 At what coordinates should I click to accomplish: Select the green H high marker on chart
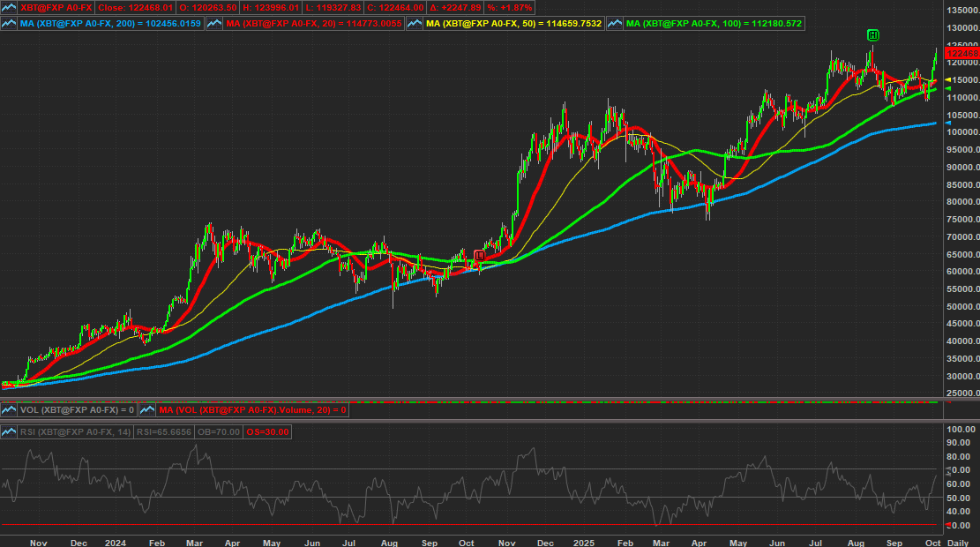872,35
